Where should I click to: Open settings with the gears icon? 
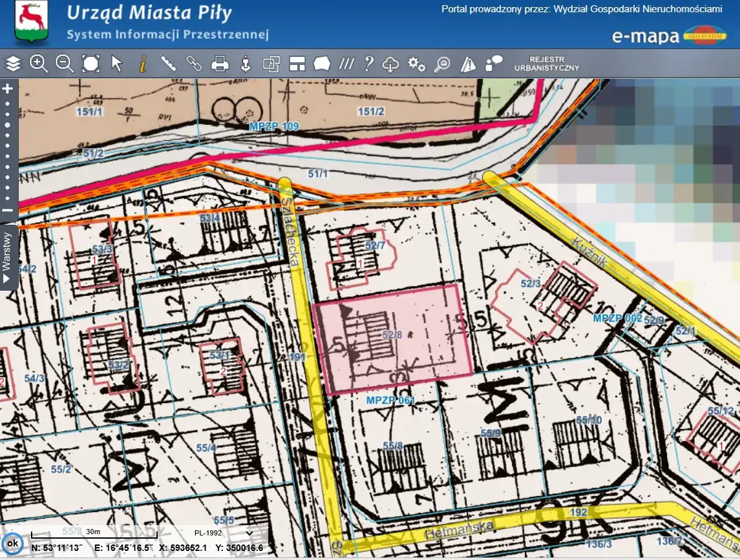(x=417, y=63)
